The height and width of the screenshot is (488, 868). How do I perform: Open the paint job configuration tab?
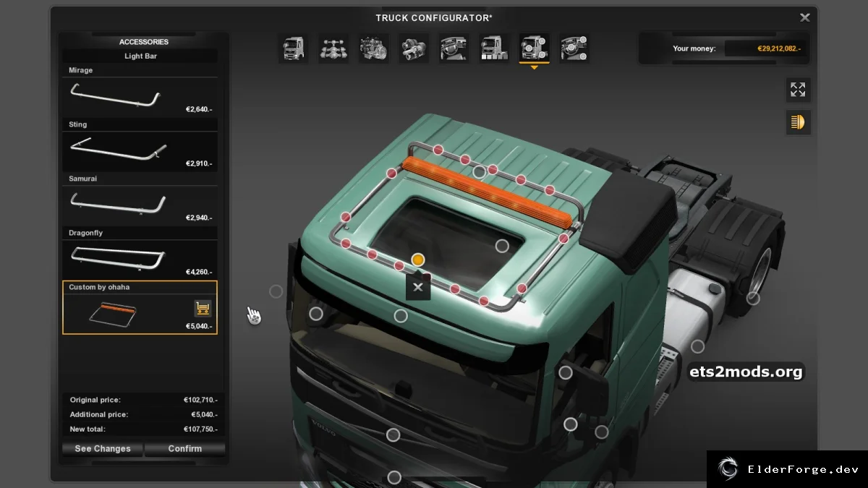point(494,48)
